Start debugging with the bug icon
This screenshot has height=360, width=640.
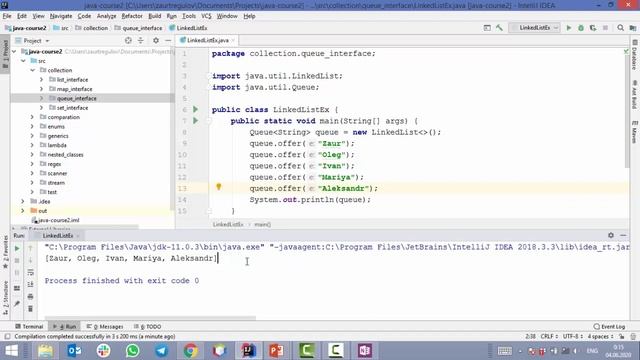click(x=581, y=28)
